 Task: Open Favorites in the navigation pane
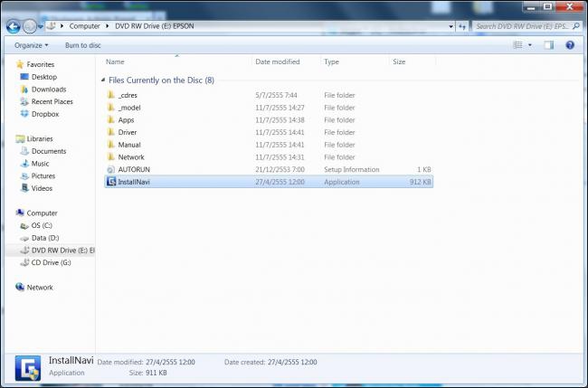click(41, 64)
